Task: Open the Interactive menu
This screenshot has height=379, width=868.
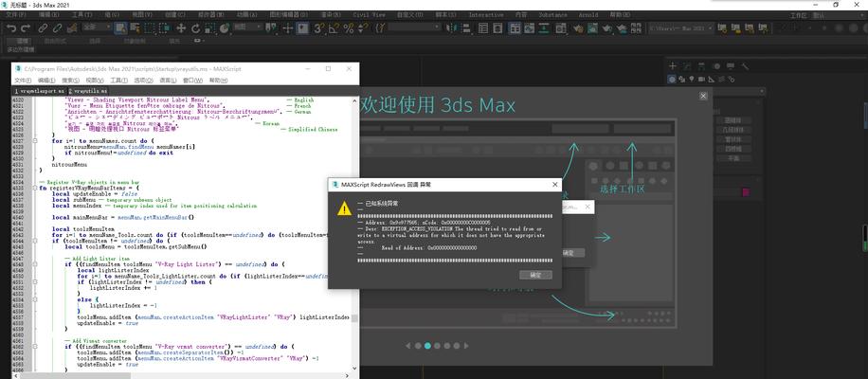Action: pyautogui.click(x=486, y=15)
